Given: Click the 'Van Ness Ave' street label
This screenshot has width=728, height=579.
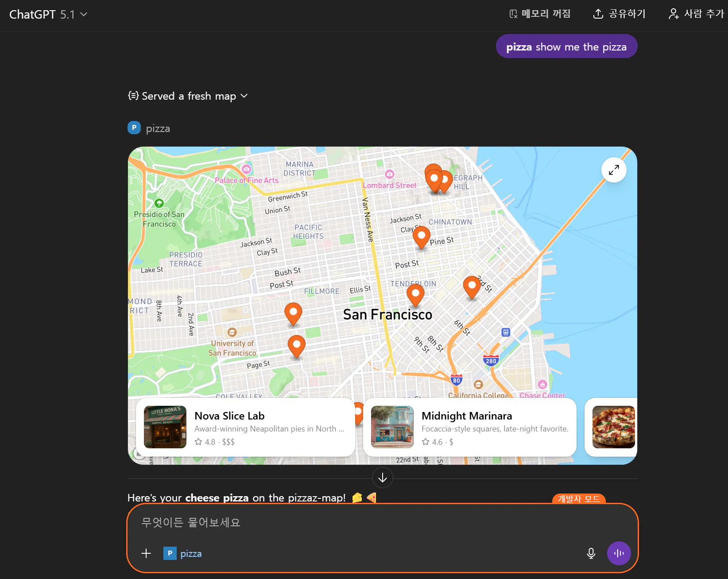Looking at the screenshot, I should pyautogui.click(x=368, y=220).
